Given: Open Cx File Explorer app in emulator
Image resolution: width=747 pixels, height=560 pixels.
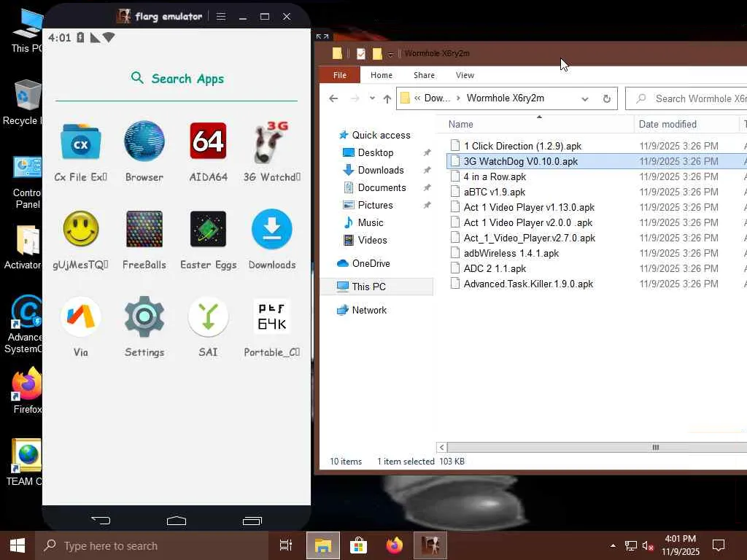Looking at the screenshot, I should [x=80, y=142].
